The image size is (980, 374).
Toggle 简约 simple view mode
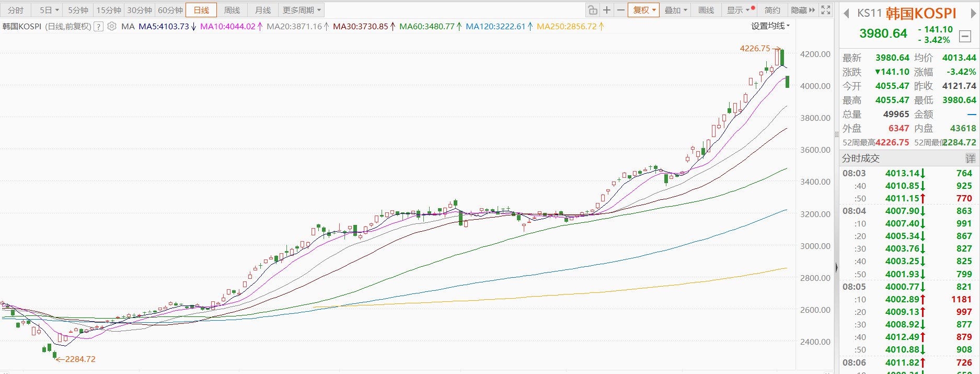[x=772, y=10]
